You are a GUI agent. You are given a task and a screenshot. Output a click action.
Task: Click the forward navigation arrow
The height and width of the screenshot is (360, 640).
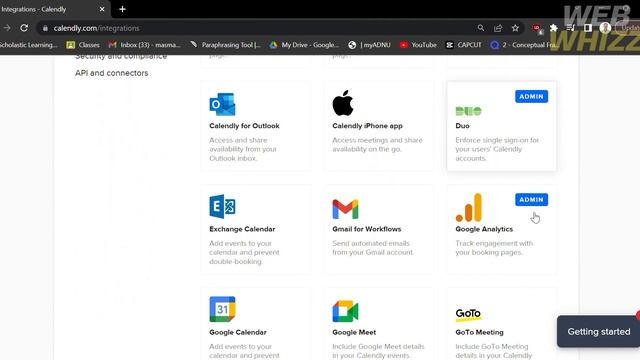pos(7,28)
